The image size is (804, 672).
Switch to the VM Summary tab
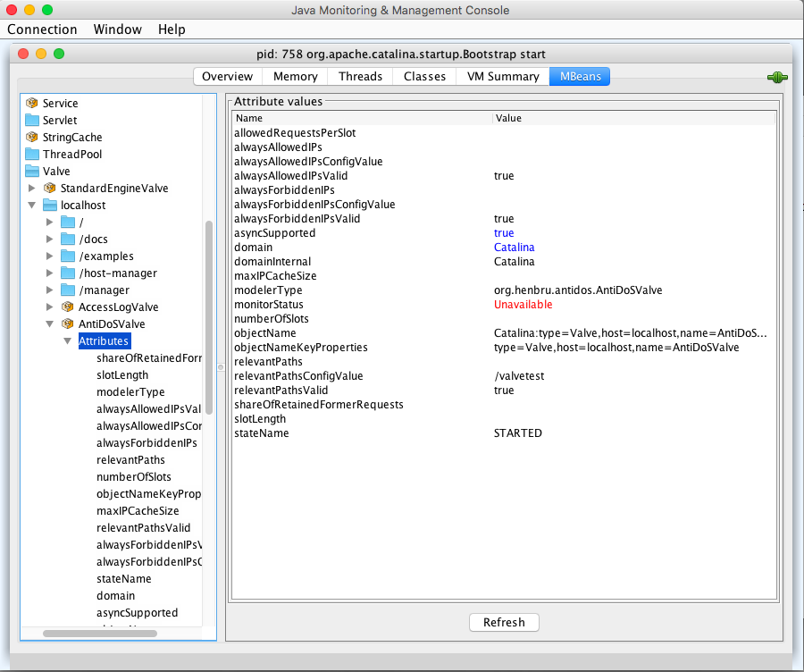pos(503,77)
